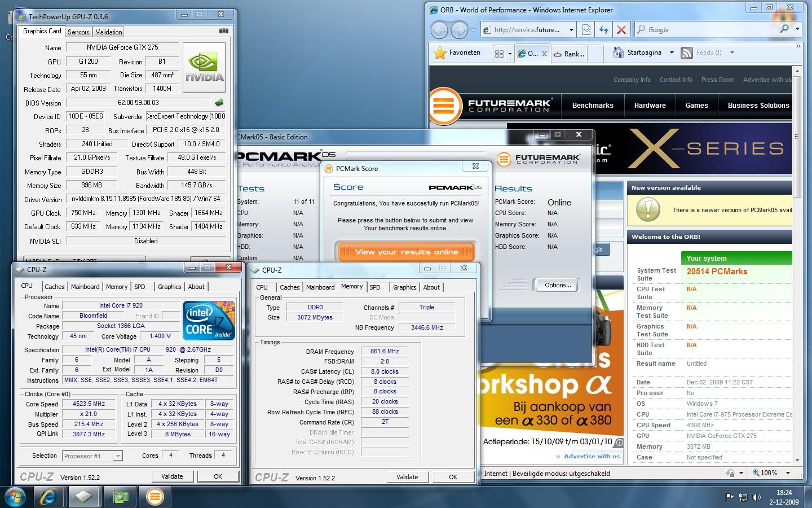The height and width of the screenshot is (508, 812).
Task: Click the search magnifier icon beside Google
Action: point(784,29)
